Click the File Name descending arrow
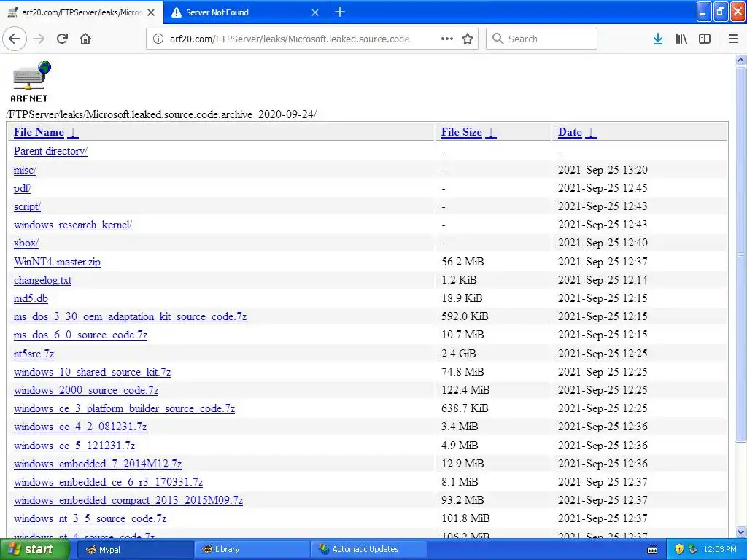 (x=73, y=133)
